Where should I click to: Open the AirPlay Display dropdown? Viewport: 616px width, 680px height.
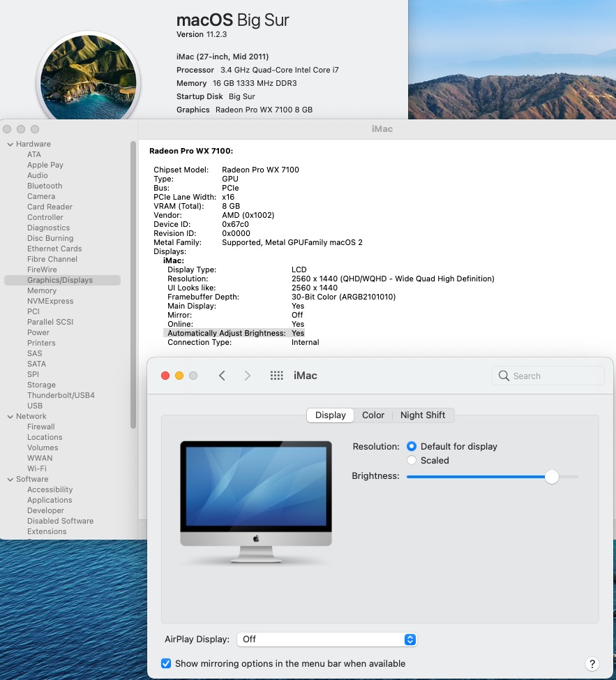[326, 640]
